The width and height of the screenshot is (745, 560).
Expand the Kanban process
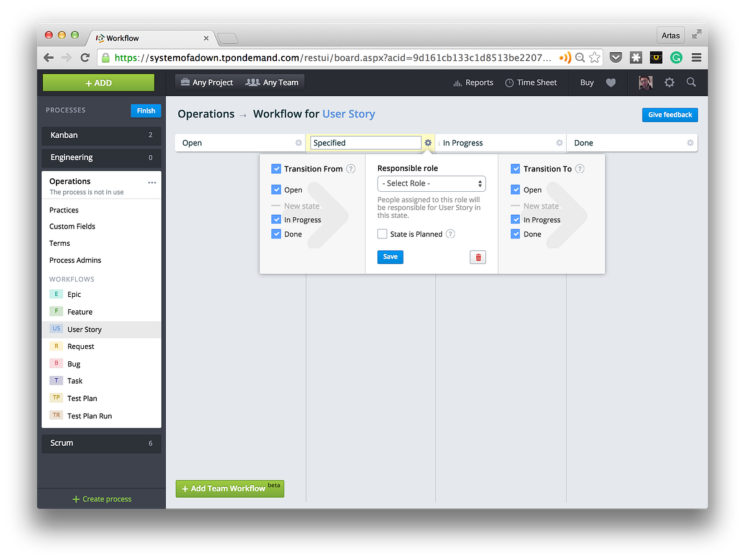pyautogui.click(x=101, y=135)
